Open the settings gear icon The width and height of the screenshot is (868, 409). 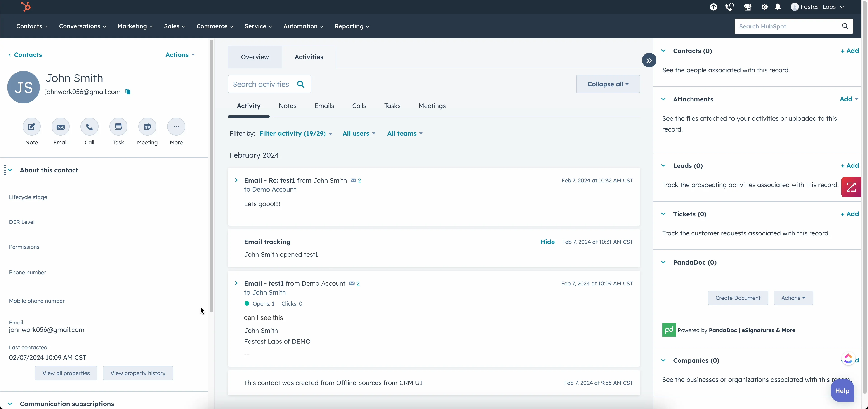764,7
